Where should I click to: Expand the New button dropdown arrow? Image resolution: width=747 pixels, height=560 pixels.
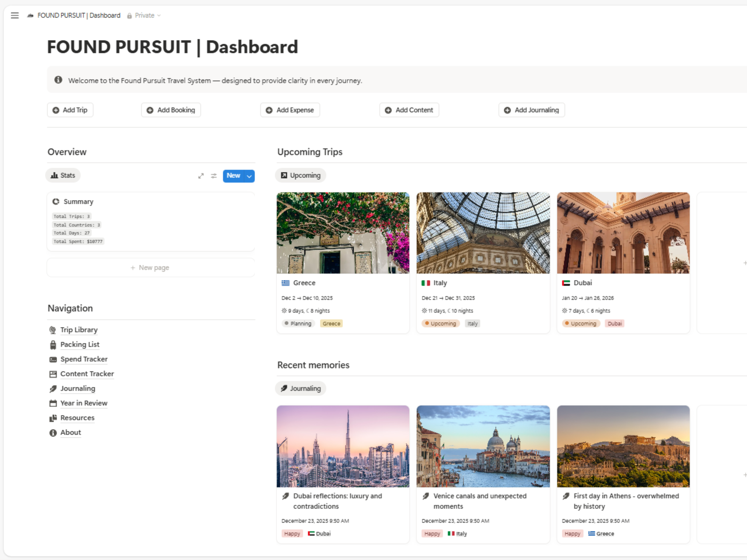249,176
